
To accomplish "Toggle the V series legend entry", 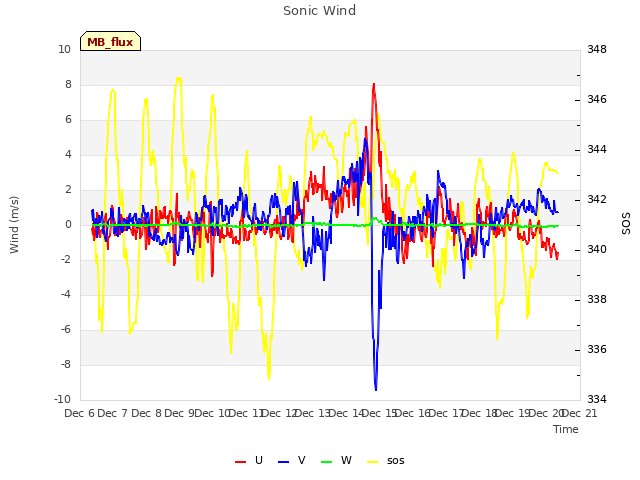I will 291,460.
